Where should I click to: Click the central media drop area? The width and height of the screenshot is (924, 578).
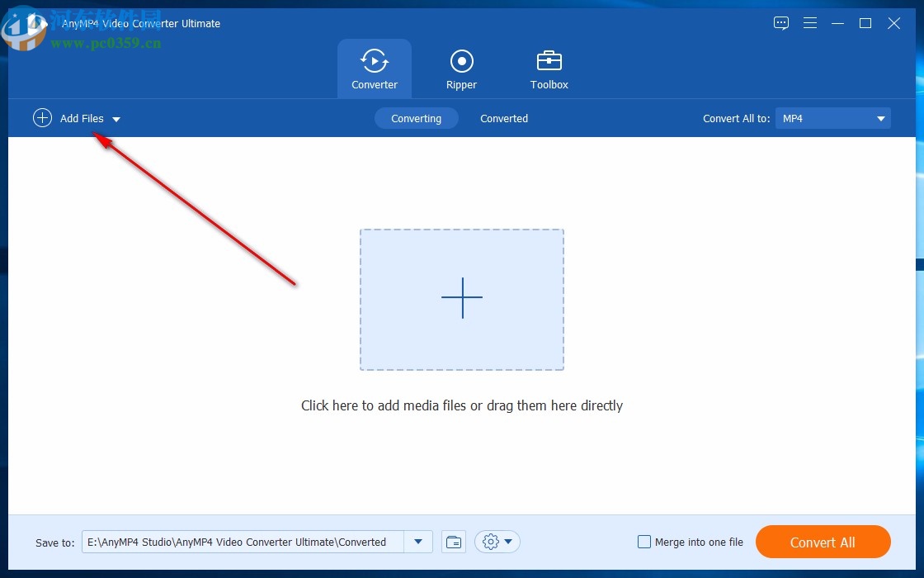coord(461,299)
